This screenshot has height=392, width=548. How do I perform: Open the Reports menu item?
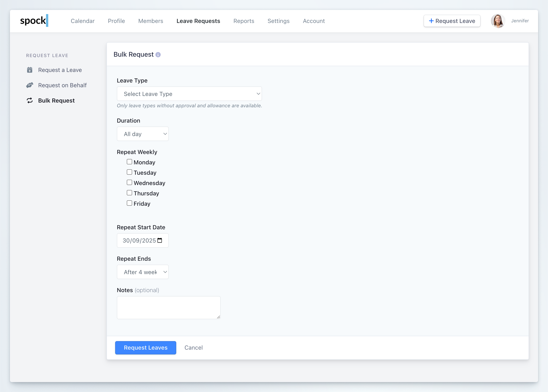[244, 21]
